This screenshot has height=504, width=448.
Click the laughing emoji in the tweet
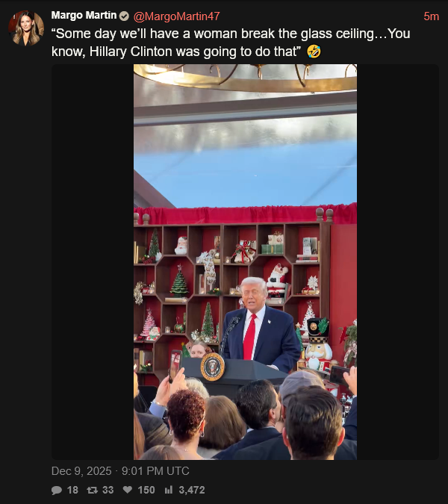pyautogui.click(x=314, y=52)
